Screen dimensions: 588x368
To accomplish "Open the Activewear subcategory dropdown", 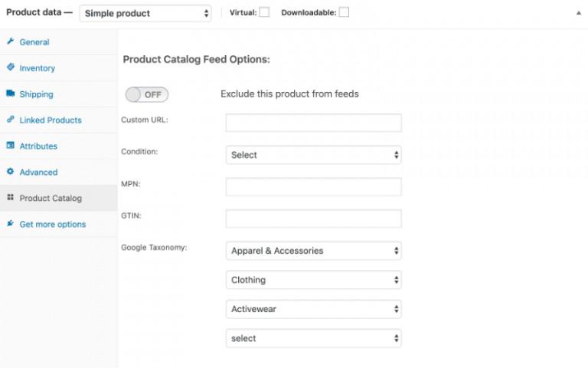I will (x=313, y=309).
